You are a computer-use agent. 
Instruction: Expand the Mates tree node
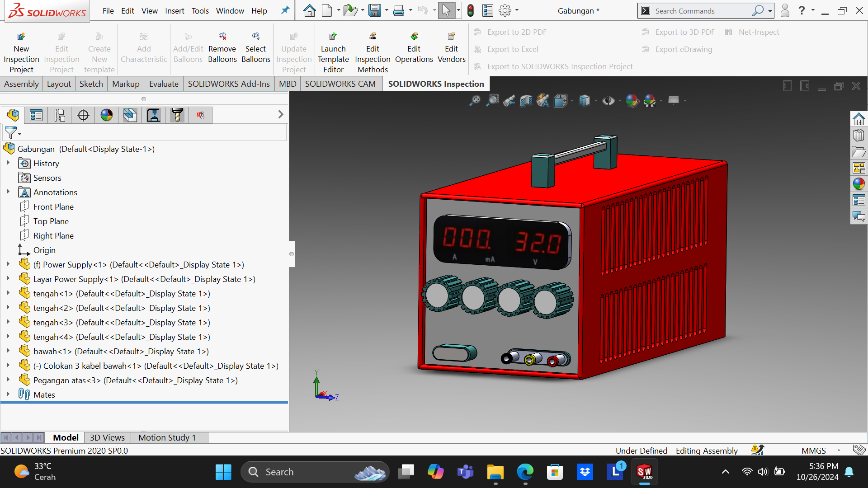click(x=8, y=394)
